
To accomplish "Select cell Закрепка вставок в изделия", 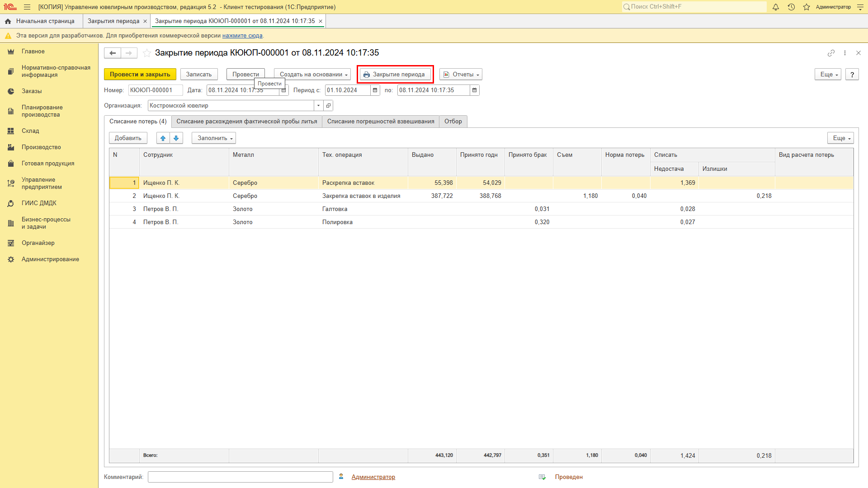I will (x=363, y=196).
